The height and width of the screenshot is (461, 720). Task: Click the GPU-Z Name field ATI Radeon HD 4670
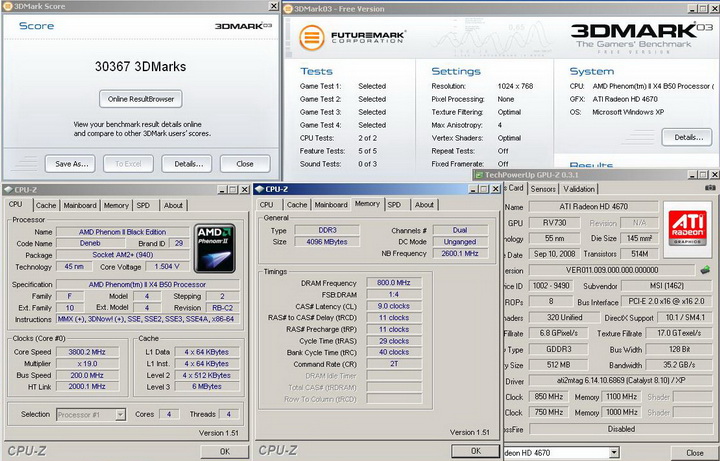tap(593, 207)
